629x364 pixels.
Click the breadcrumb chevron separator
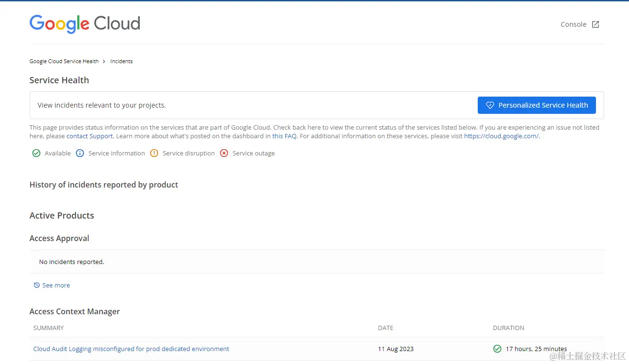coord(104,61)
